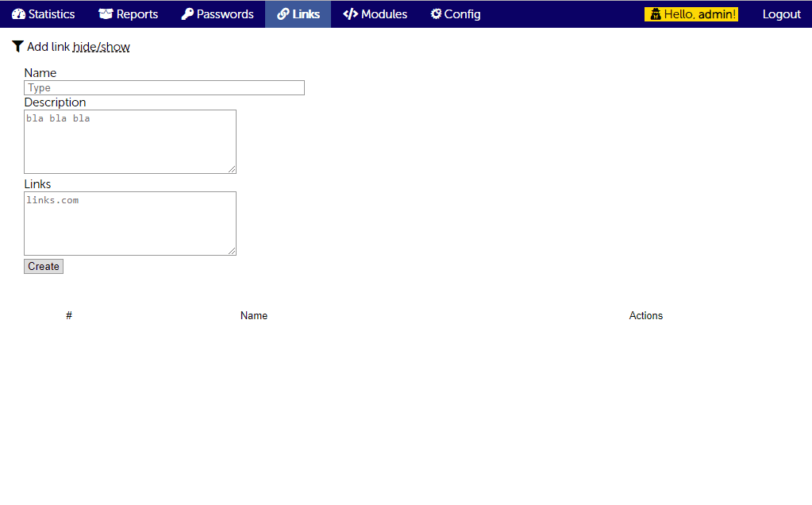
Task: Click the Modules code icon
Action: pos(349,13)
